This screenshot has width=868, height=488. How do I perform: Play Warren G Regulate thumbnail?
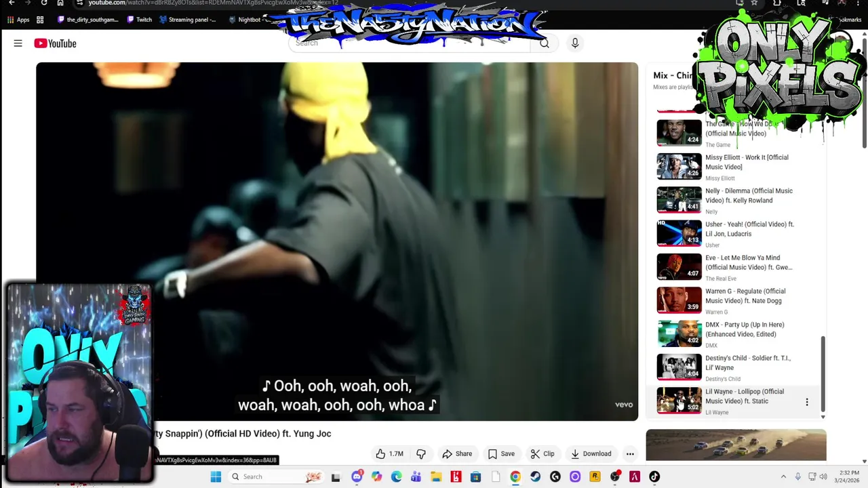[x=679, y=300]
